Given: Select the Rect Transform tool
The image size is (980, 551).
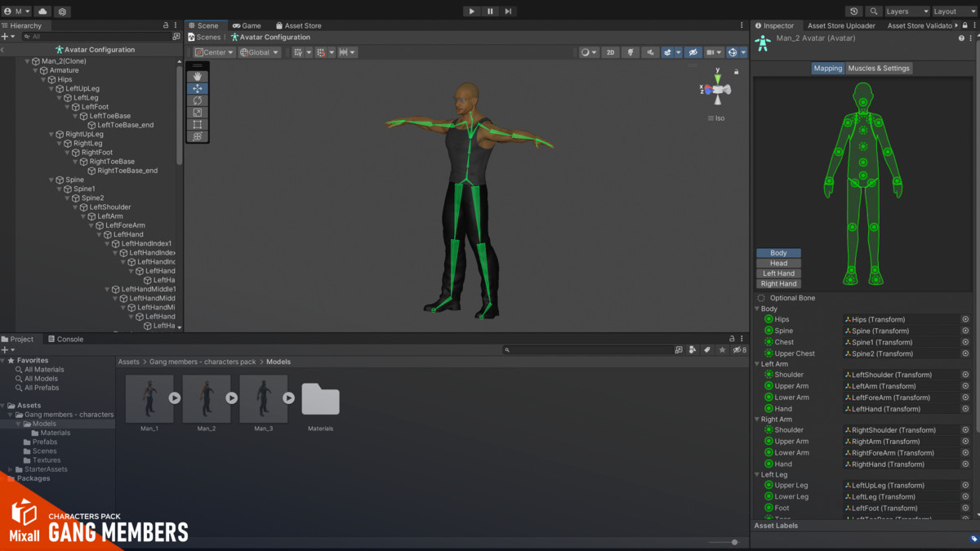Looking at the screenshot, I should pos(197,125).
